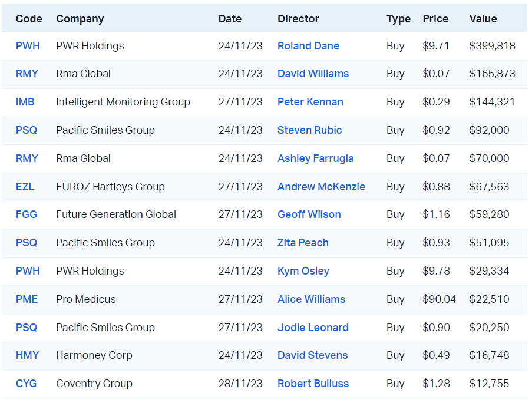The height and width of the screenshot is (403, 532).
Task: View director Roland Dane's profile
Action: (308, 46)
